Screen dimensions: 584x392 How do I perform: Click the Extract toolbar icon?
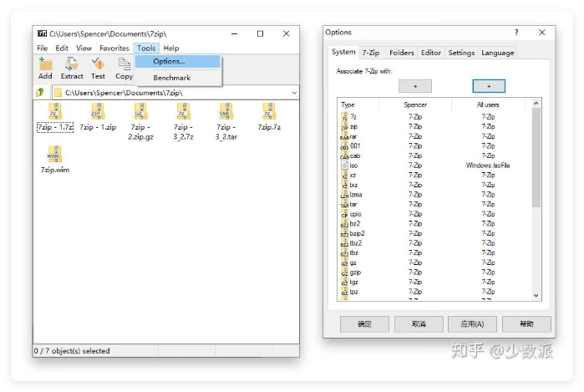pos(72,64)
